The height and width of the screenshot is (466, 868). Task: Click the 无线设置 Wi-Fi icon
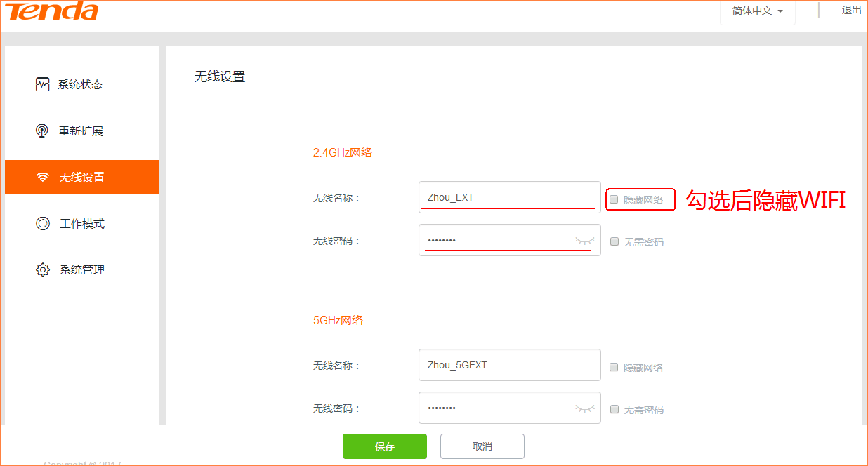point(44,177)
